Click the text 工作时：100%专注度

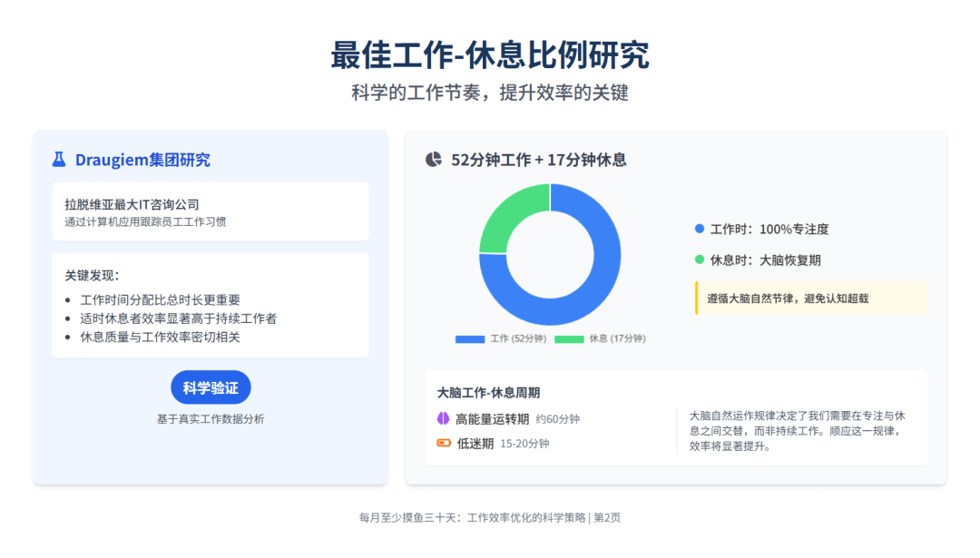click(769, 230)
